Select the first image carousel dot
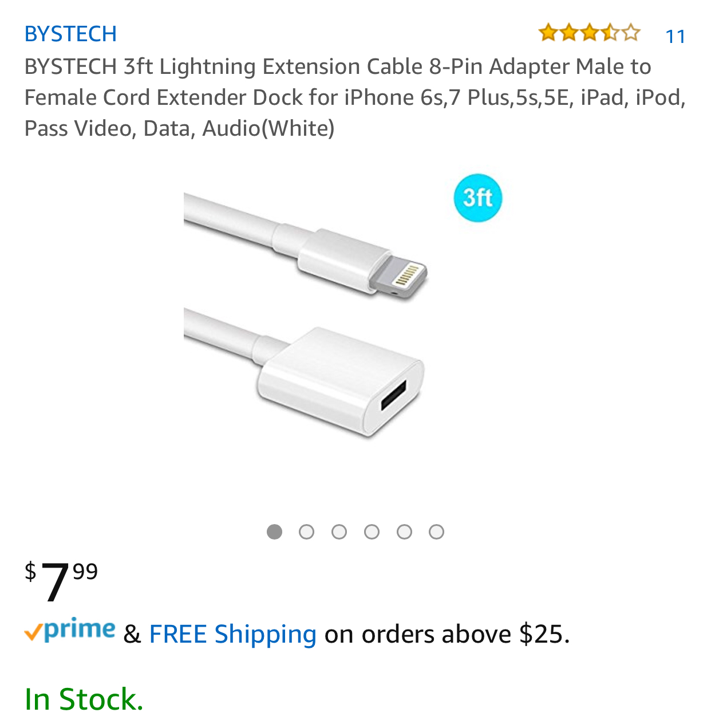The height and width of the screenshot is (728, 711). click(x=274, y=532)
